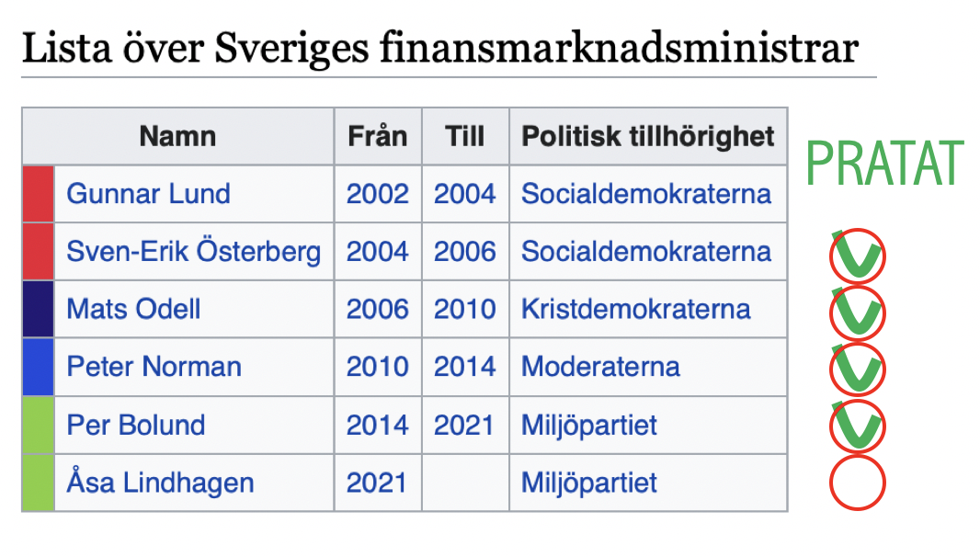Open the Sven-Erik Österberg link
The height and width of the screenshot is (557, 980).
193,252
